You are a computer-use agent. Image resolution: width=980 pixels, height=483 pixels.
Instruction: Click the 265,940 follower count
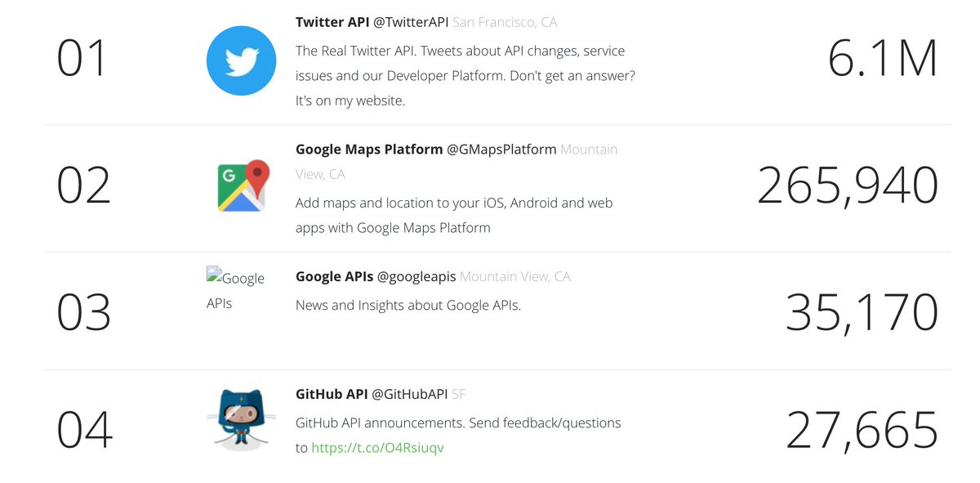click(848, 186)
